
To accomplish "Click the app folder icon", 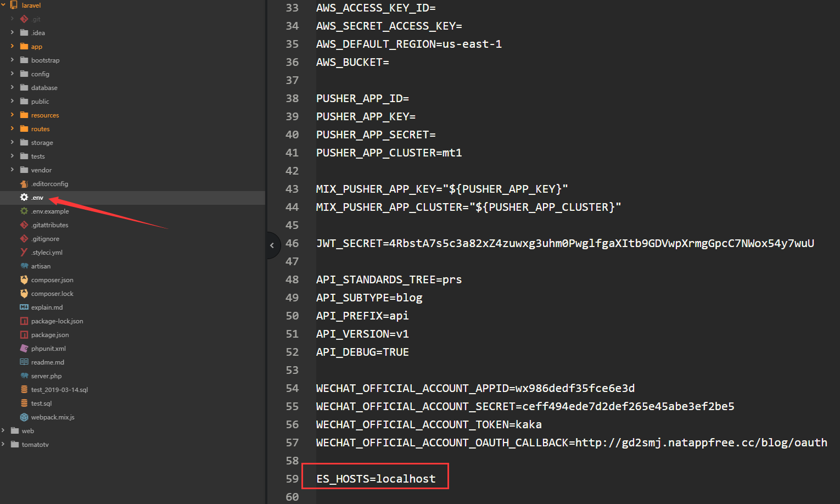I will click(24, 47).
